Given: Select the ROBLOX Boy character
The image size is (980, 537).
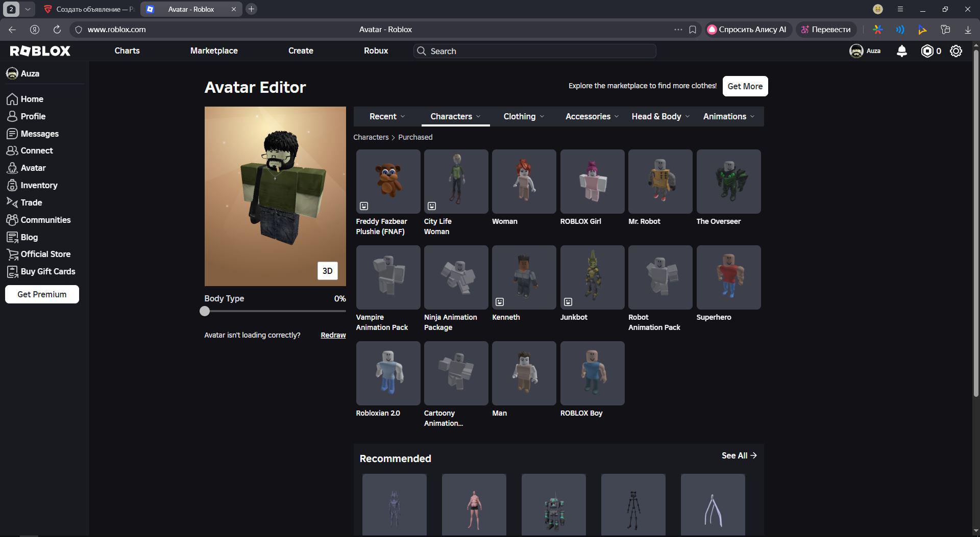Looking at the screenshot, I should coord(593,373).
